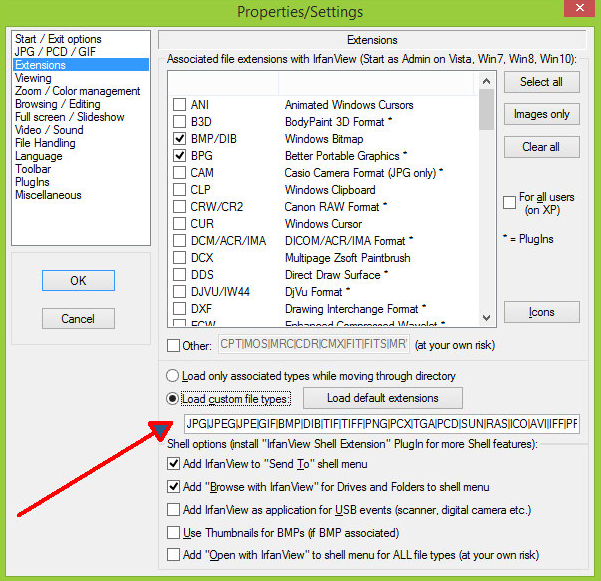This screenshot has width=601, height=581.
Task: Open the Icons button
Action: pyautogui.click(x=542, y=312)
